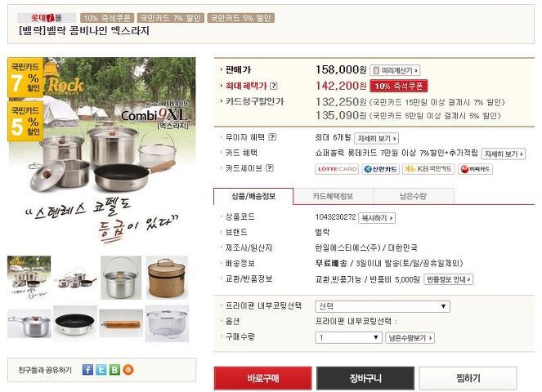Open help icon beside 무이자 혜택
This screenshot has width=542, height=392.
coord(272,137)
